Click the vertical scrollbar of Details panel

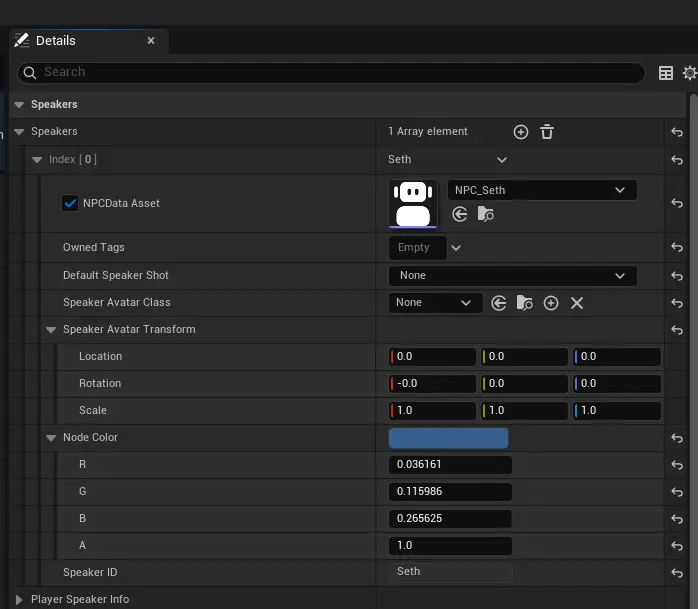pyautogui.click(x=694, y=351)
